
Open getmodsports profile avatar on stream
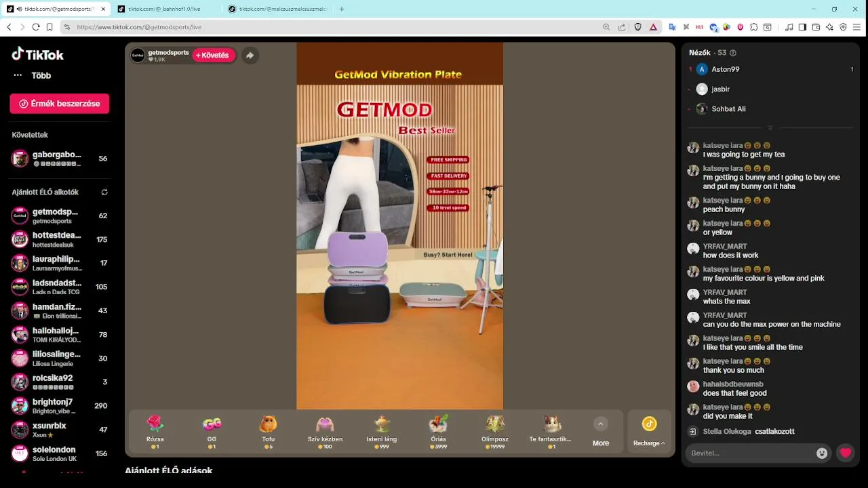point(138,56)
